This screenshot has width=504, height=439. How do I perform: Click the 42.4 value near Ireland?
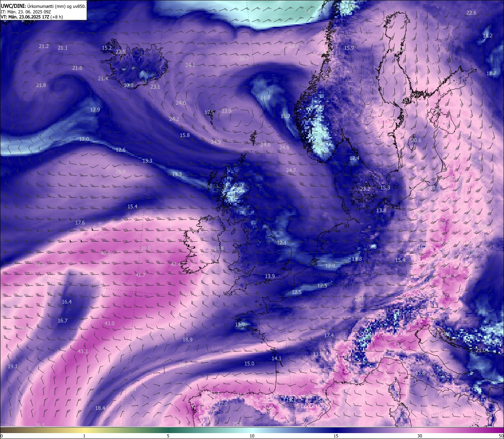point(176,265)
